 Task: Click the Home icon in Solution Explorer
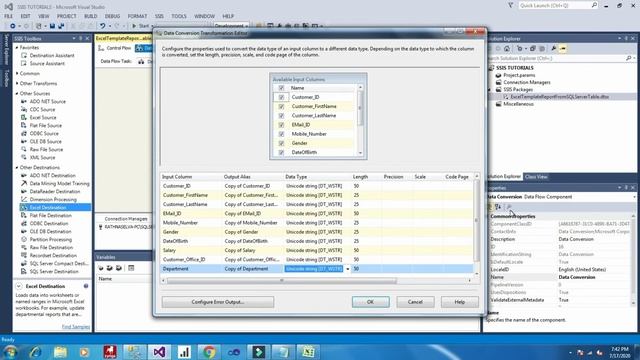coord(507,49)
